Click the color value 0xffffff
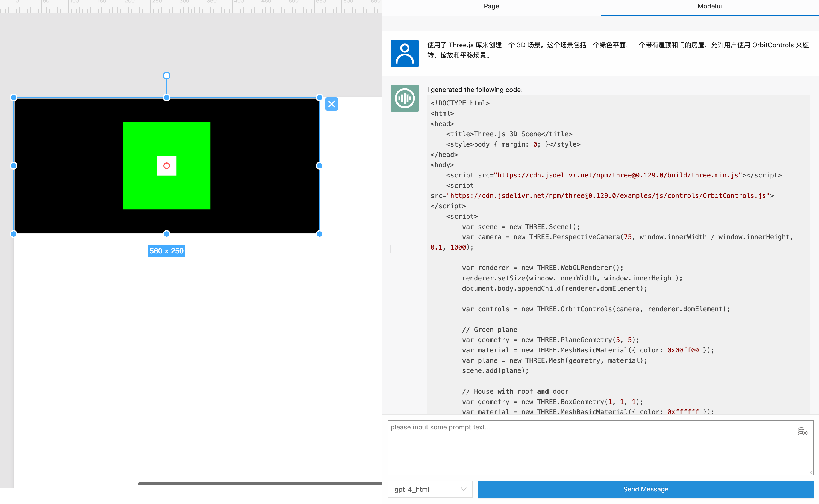Image resolution: width=819 pixels, height=504 pixels. [683, 412]
